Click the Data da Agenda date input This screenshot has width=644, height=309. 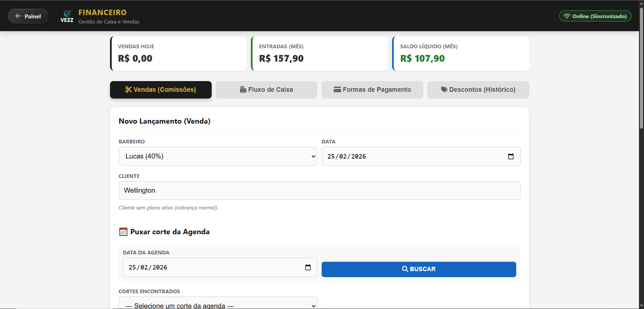215,267
